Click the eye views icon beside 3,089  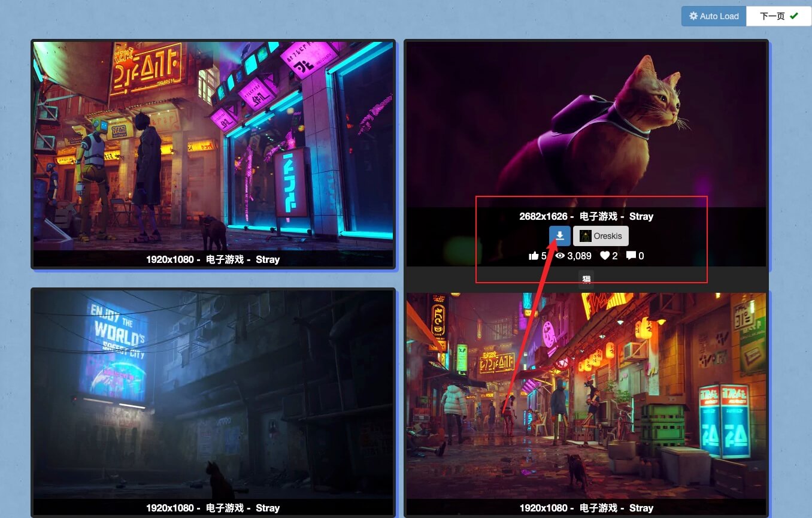point(560,256)
